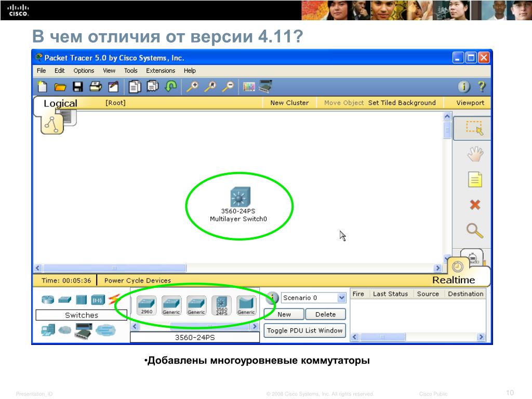
Task: Select the Custom Made Devices icon
Action: coord(84,331)
